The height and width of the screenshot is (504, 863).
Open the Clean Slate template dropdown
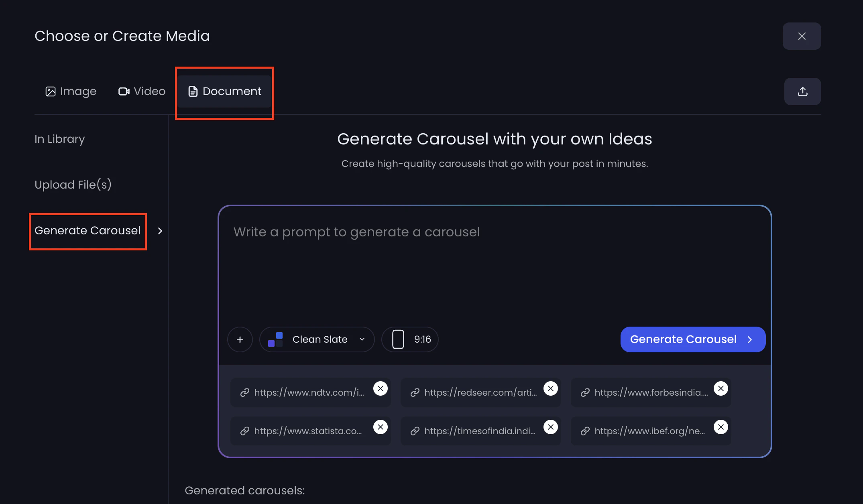click(x=317, y=339)
